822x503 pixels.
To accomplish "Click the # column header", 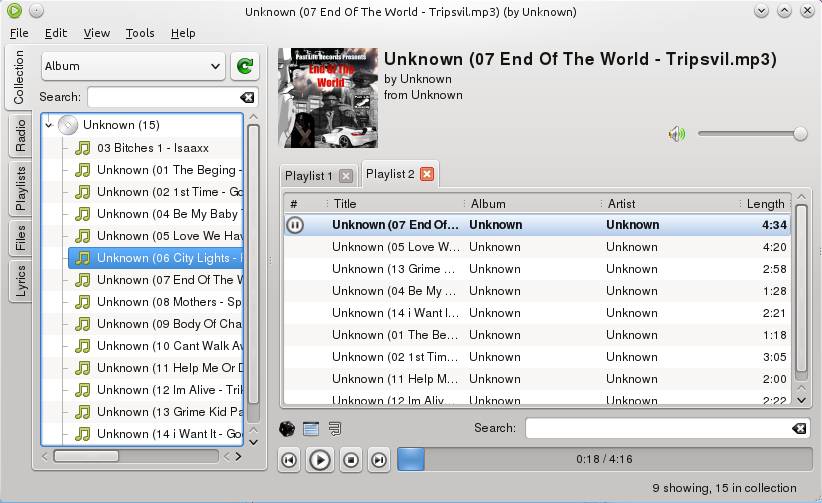I will tap(306, 204).
